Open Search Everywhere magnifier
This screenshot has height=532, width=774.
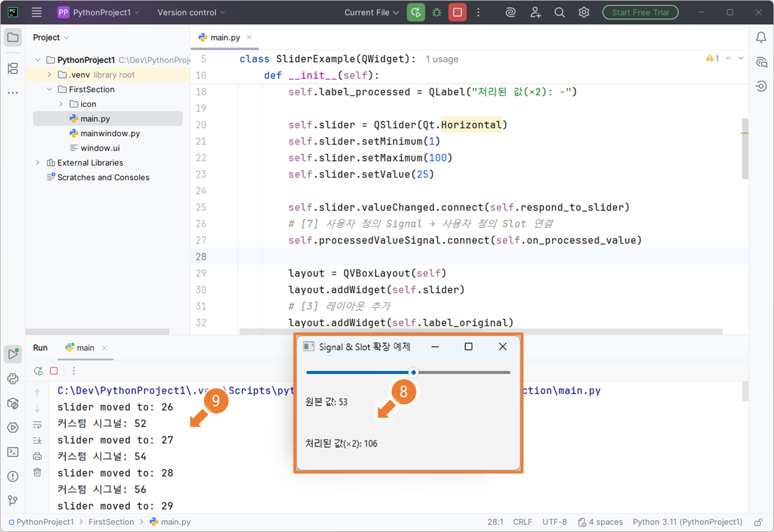pos(560,12)
